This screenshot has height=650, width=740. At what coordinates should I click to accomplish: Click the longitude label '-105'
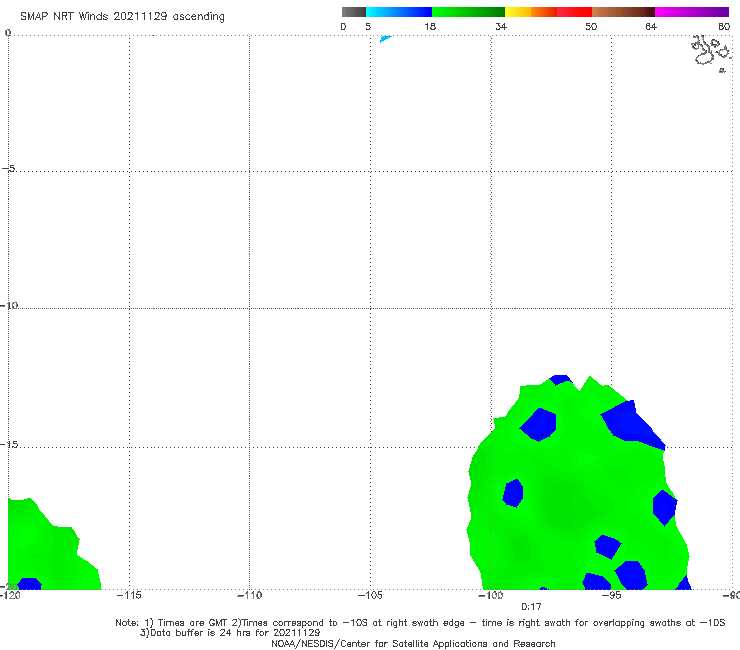coord(370,595)
